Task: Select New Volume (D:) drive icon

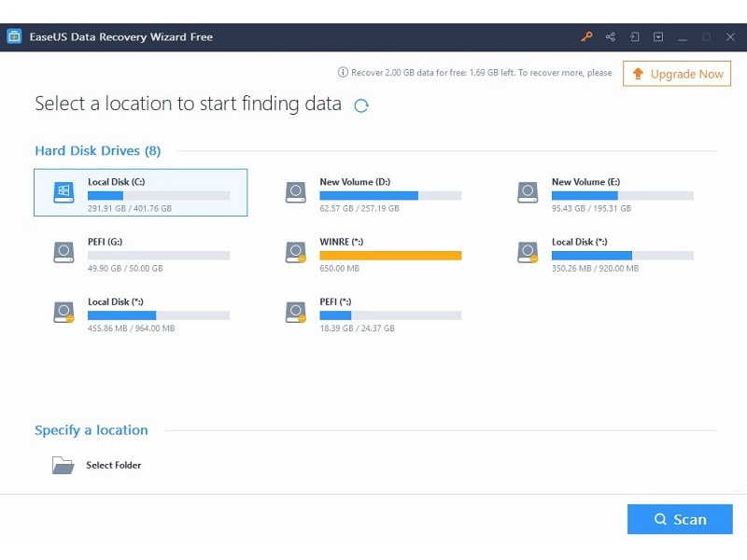Action: point(296,192)
